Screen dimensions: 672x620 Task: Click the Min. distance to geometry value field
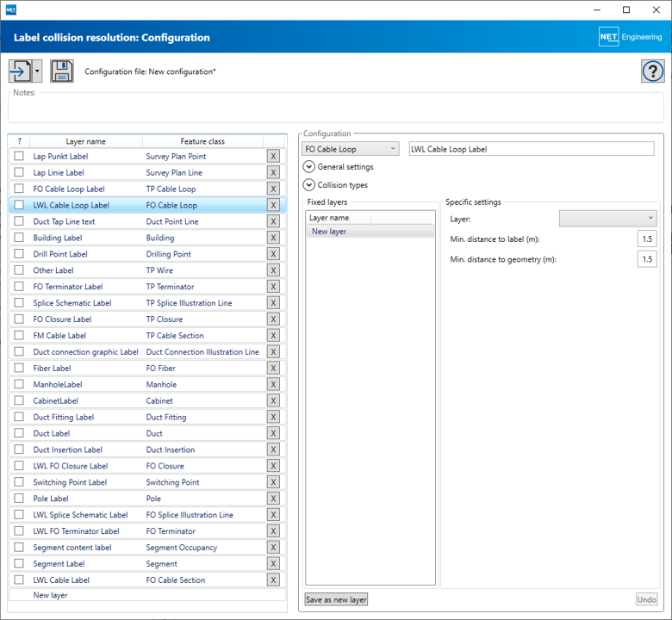click(x=647, y=259)
